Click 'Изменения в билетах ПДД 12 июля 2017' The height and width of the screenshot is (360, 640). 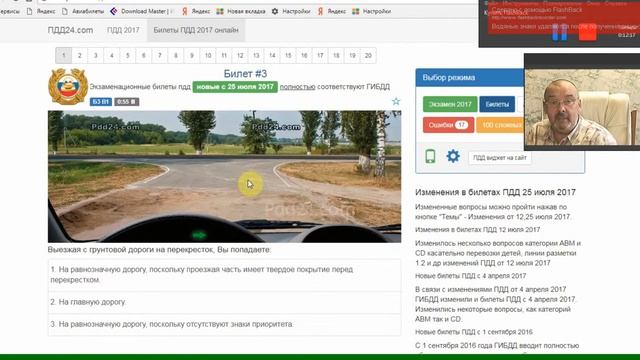pos(477,230)
